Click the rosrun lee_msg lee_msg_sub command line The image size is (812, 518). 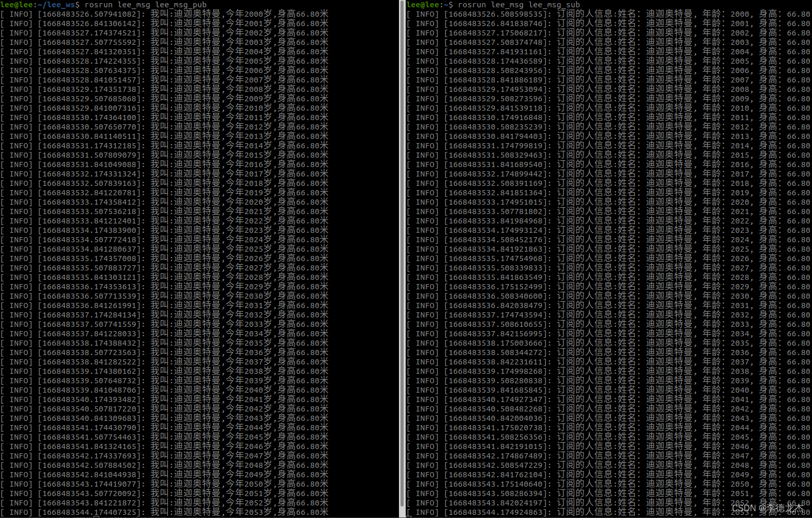point(519,5)
